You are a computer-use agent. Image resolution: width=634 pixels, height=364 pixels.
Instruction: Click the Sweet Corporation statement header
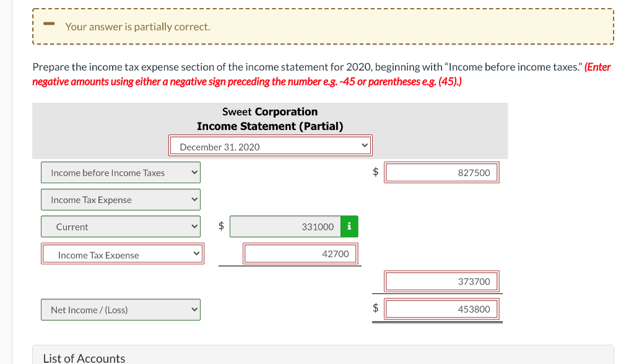[269, 111]
